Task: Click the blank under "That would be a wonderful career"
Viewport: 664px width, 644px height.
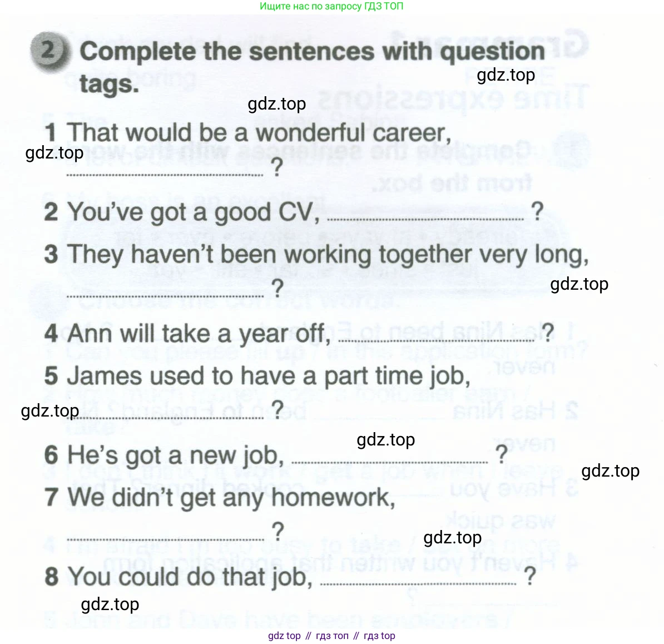Action: pos(165,175)
